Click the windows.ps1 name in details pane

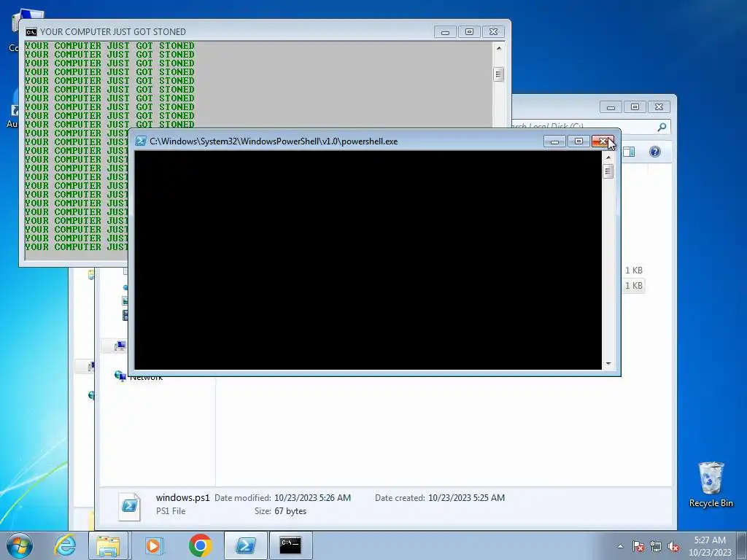pyautogui.click(x=182, y=497)
